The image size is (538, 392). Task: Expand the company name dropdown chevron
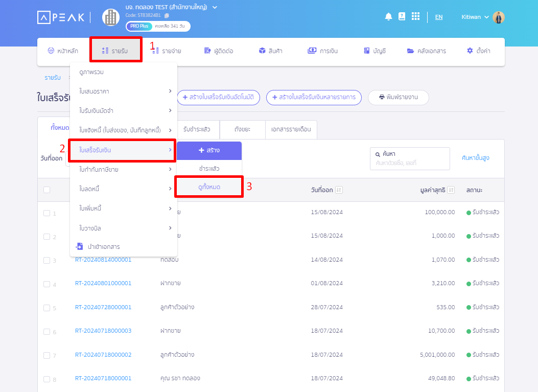pos(215,7)
